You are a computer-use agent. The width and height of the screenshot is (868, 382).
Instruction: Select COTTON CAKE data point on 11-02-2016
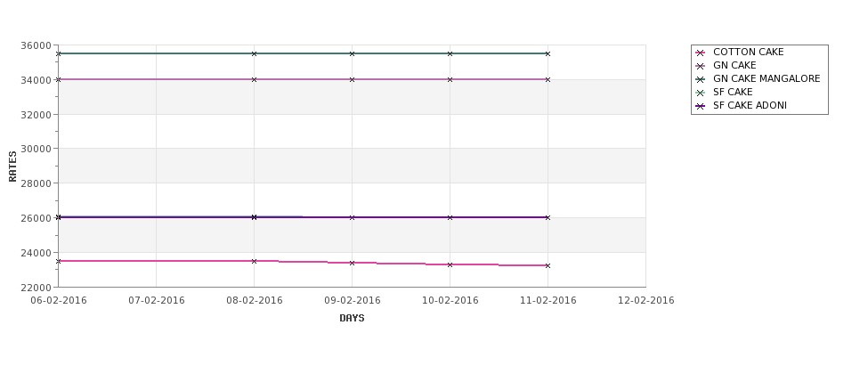point(548,265)
